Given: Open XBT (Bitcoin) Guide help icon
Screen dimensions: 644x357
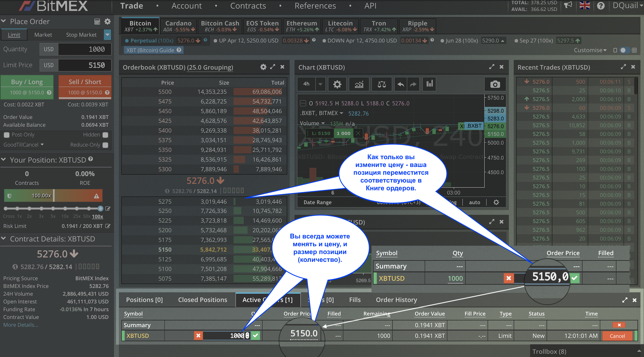Looking at the screenshot, I should point(179,50).
